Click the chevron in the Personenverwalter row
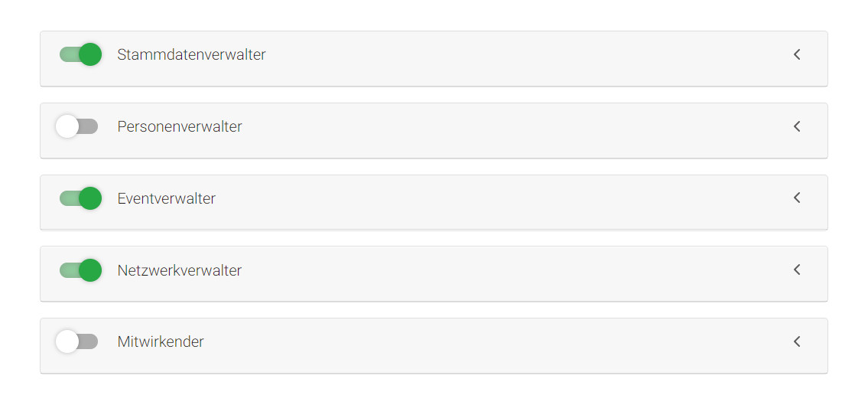This screenshot has height=405, width=868. tap(797, 126)
